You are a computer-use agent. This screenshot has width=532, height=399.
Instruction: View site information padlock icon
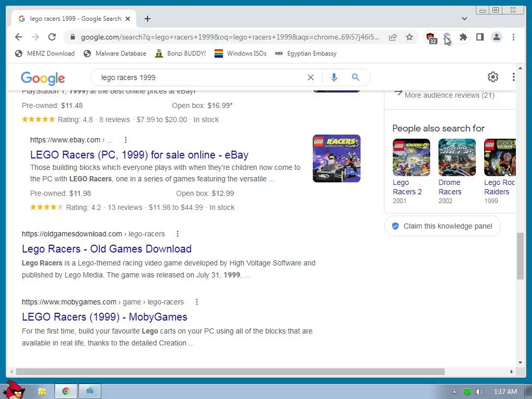tap(73, 37)
